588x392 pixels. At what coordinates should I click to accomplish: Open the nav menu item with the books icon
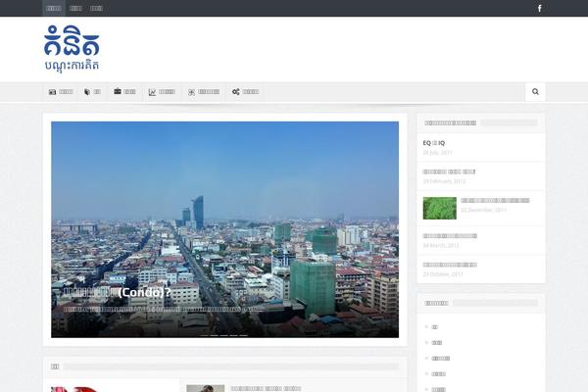tap(92, 92)
